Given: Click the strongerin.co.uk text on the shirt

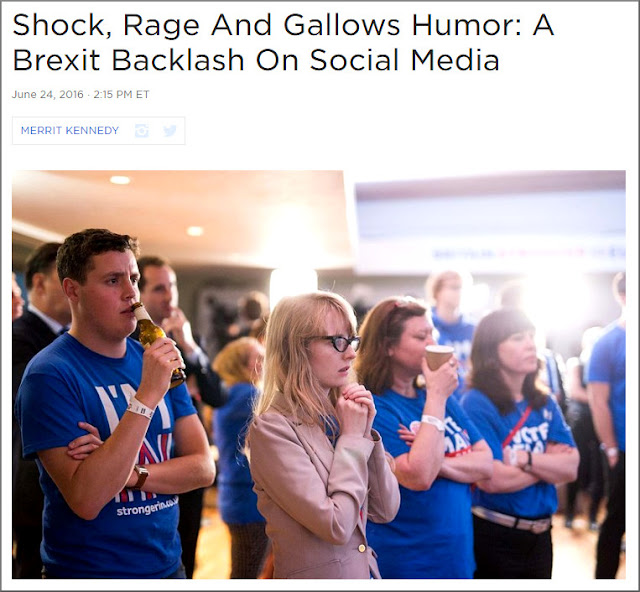Looking at the screenshot, I should click(x=147, y=508).
